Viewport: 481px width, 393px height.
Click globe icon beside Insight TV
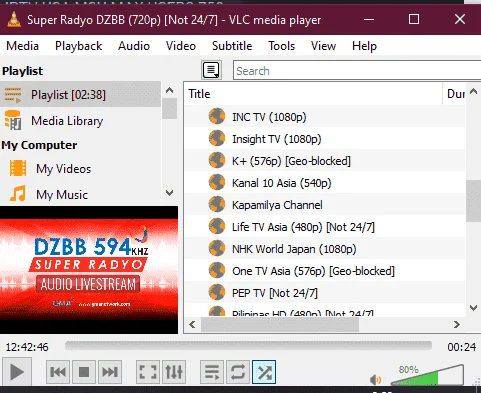(217, 138)
